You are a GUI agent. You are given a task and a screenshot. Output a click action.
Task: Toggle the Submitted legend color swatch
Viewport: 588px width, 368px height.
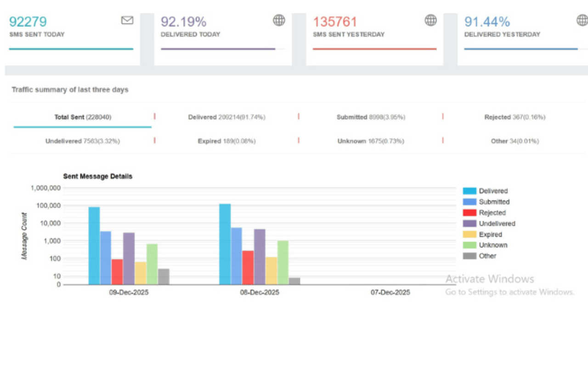469,202
